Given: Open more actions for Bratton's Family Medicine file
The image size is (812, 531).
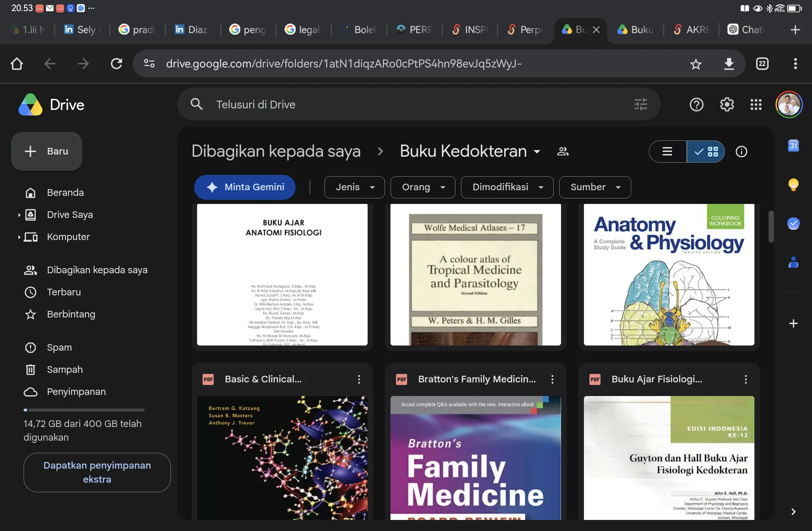Looking at the screenshot, I should 552,379.
